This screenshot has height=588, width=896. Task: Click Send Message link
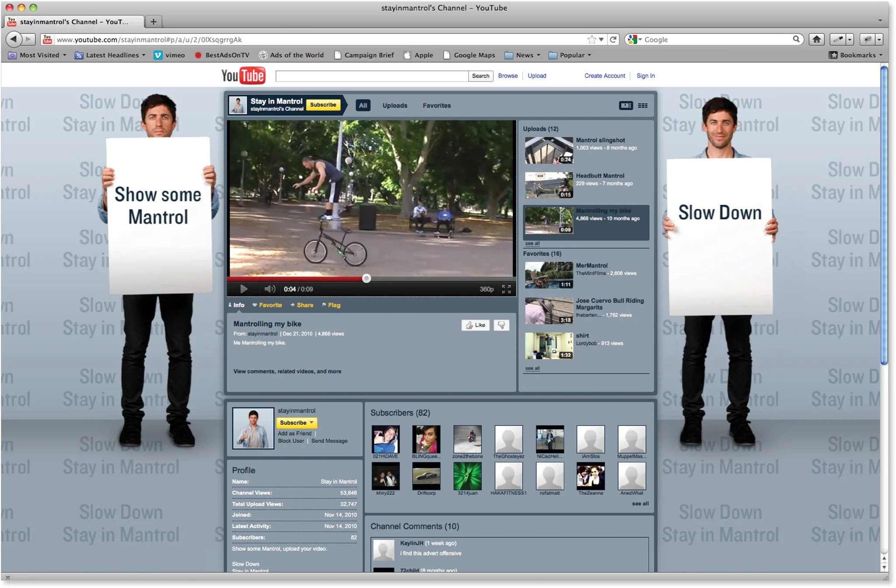329,441
